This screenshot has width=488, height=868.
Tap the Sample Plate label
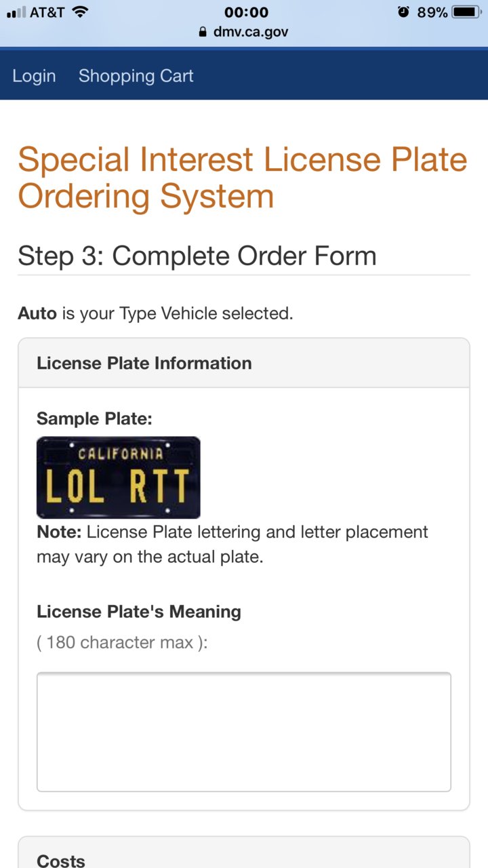(94, 418)
